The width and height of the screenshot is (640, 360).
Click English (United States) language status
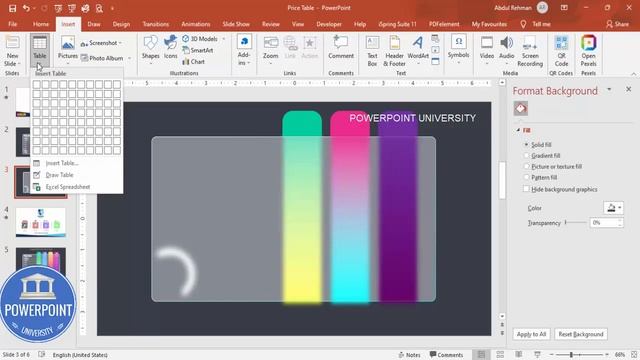click(x=80, y=355)
